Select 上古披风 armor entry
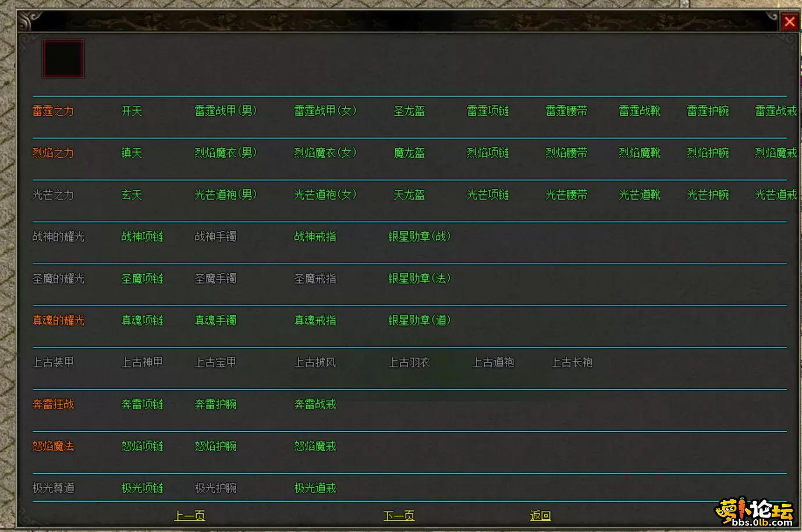Screen dimensions: 802x532 315,362
